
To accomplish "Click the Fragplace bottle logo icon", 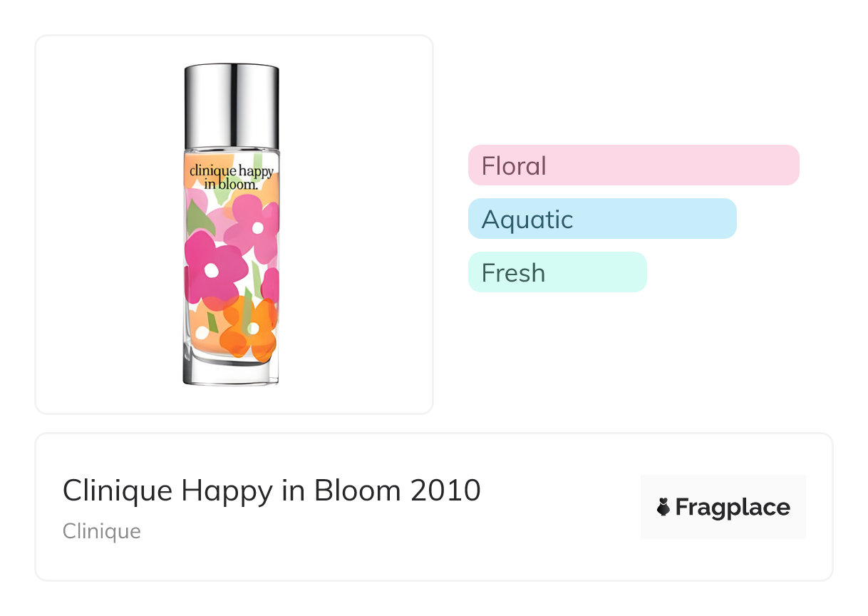I will (x=663, y=508).
